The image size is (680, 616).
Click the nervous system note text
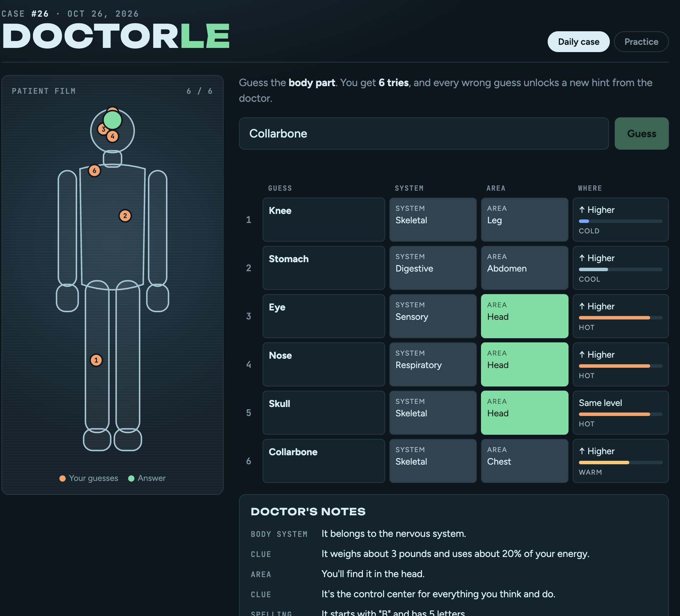point(393,534)
